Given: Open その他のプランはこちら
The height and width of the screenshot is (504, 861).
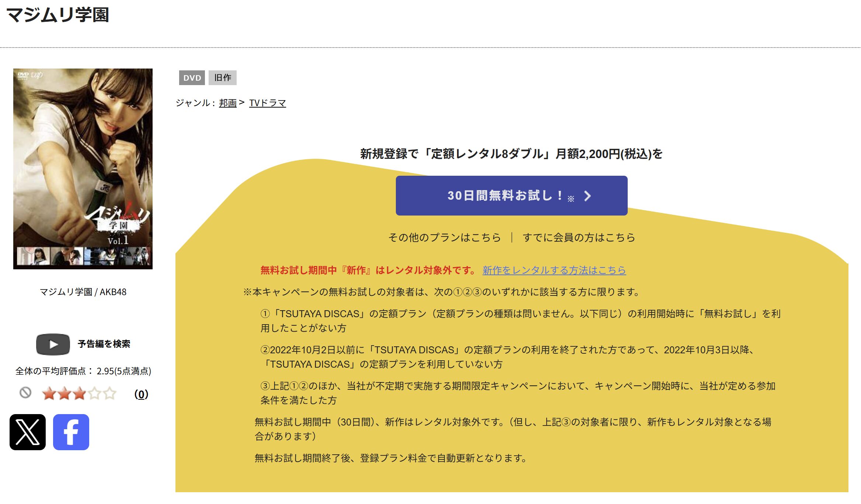Looking at the screenshot, I should click(445, 238).
